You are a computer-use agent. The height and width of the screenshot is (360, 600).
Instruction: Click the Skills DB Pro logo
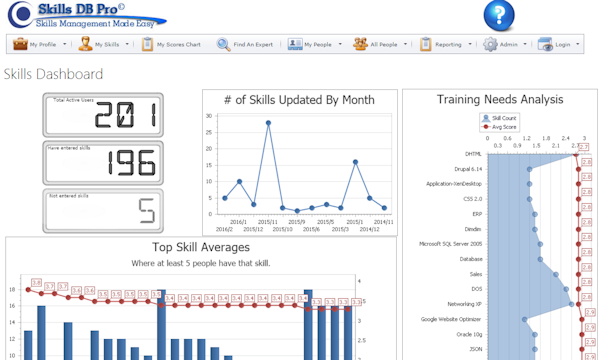87,15
